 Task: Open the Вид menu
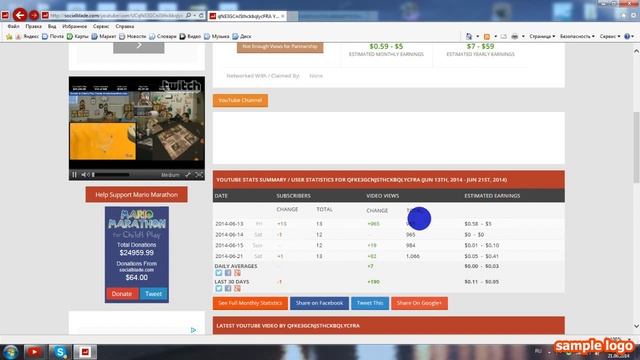pos(52,26)
